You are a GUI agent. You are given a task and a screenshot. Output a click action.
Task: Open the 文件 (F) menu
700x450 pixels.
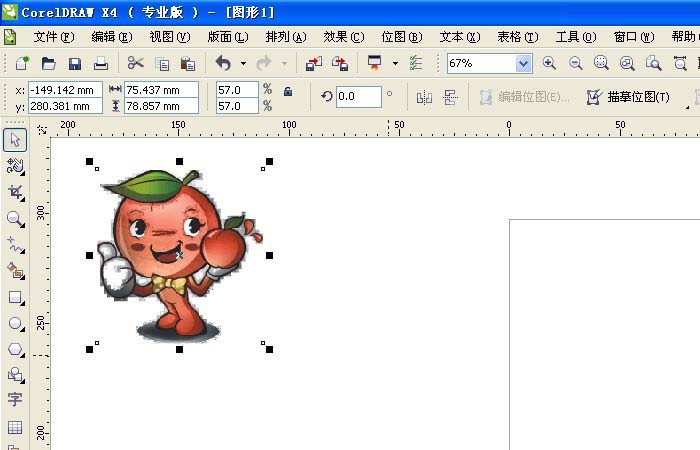(54, 37)
